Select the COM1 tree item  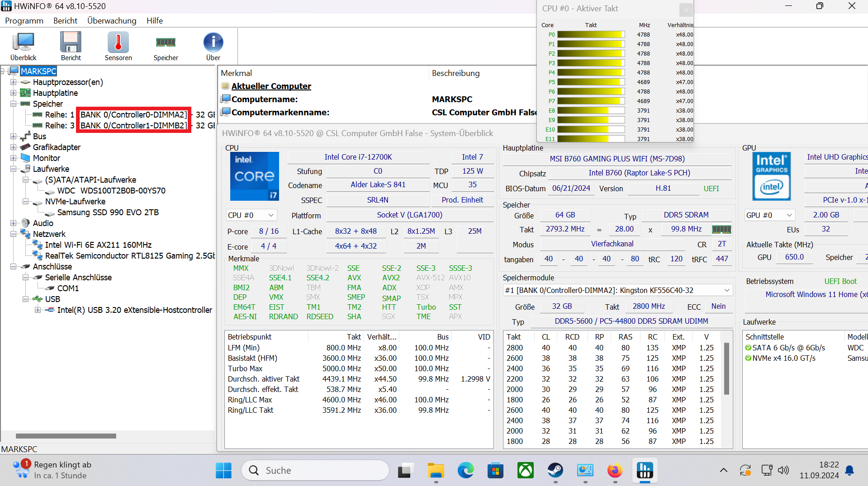pos(68,288)
